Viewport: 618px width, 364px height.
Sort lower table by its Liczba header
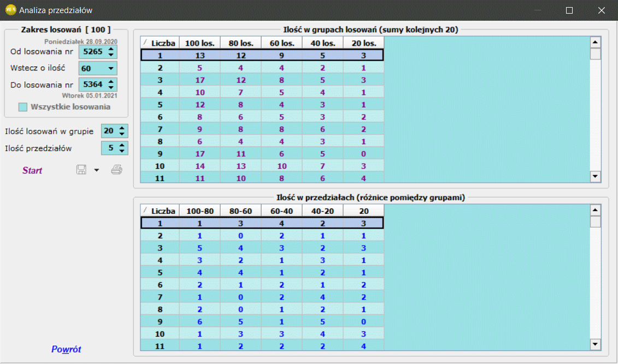(x=160, y=211)
